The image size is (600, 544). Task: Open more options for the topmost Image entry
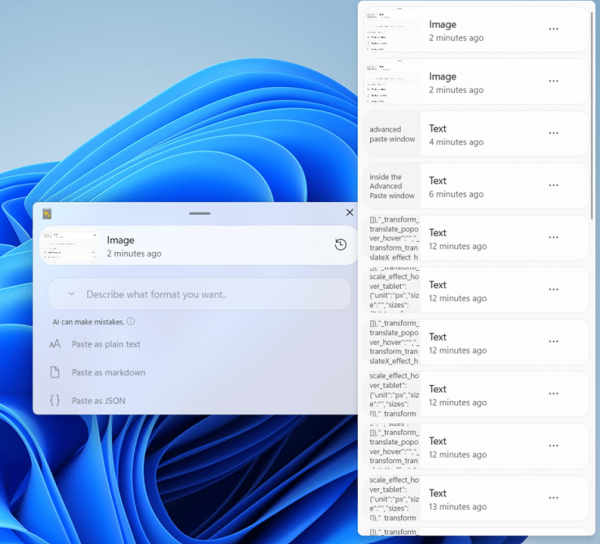[x=553, y=29]
